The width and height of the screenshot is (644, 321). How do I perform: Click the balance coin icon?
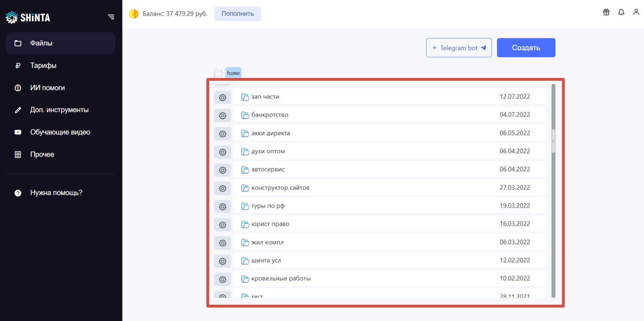click(x=134, y=14)
